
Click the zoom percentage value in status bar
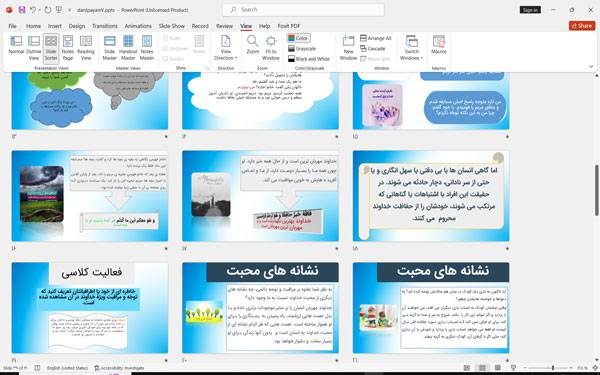(x=582, y=368)
